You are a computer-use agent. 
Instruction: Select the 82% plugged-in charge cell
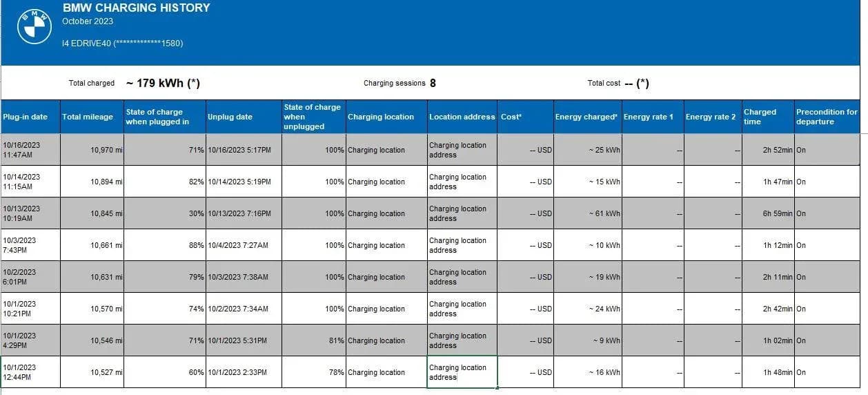tap(165, 182)
